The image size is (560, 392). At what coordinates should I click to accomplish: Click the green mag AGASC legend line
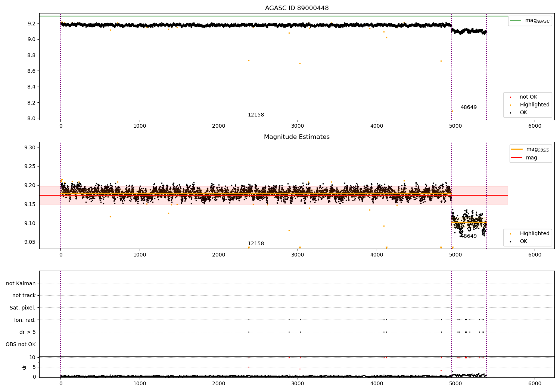coord(516,21)
